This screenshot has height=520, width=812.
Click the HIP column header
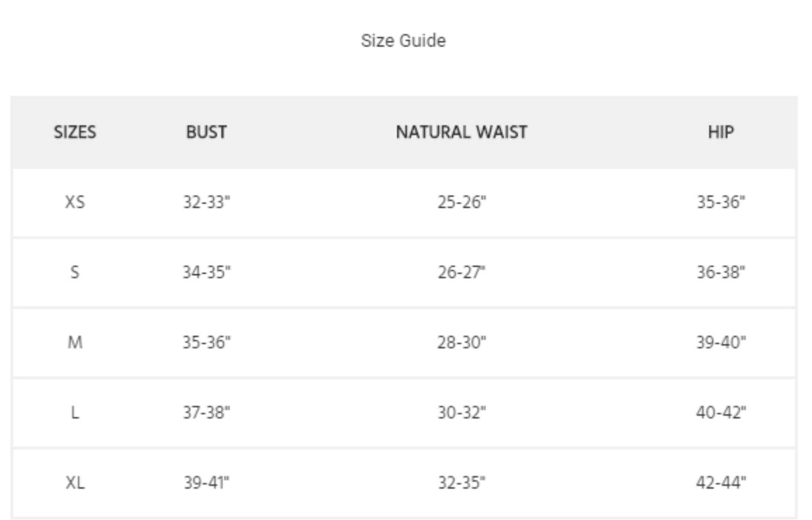(720, 132)
